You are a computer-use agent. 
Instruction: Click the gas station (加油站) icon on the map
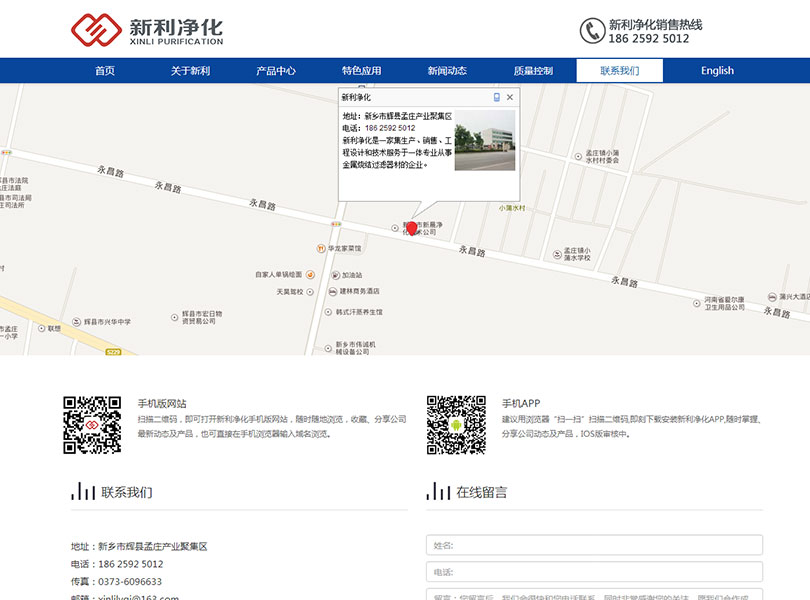[x=335, y=275]
